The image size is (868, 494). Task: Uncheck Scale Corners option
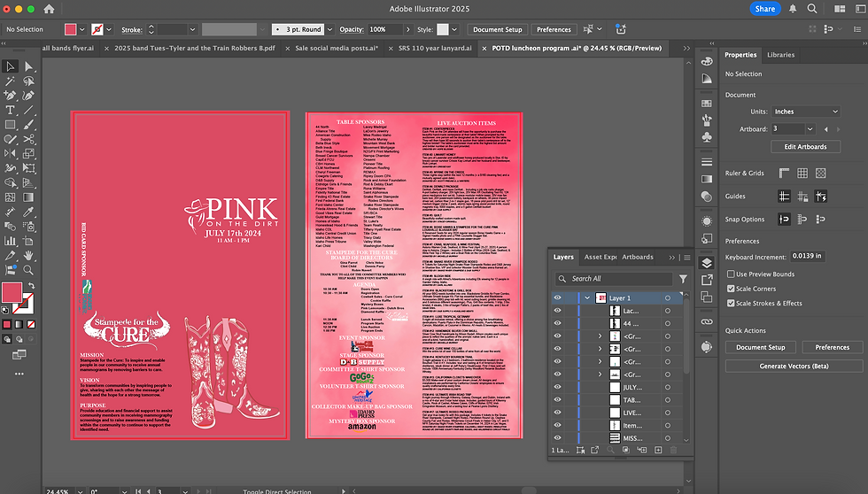click(x=731, y=289)
